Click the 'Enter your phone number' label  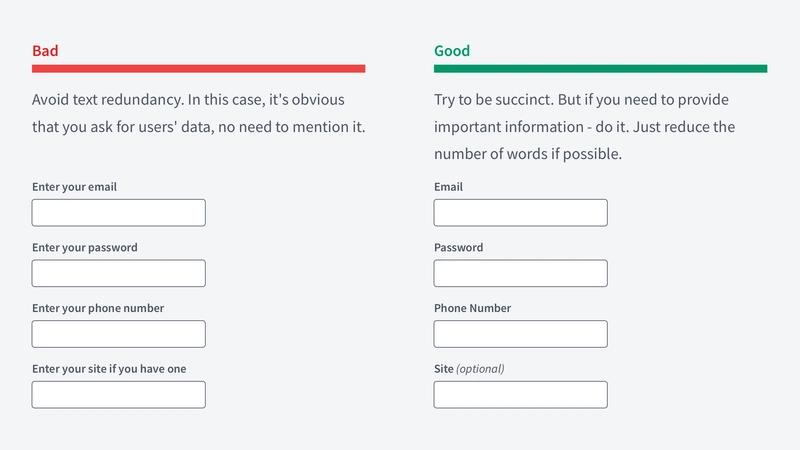click(x=98, y=308)
